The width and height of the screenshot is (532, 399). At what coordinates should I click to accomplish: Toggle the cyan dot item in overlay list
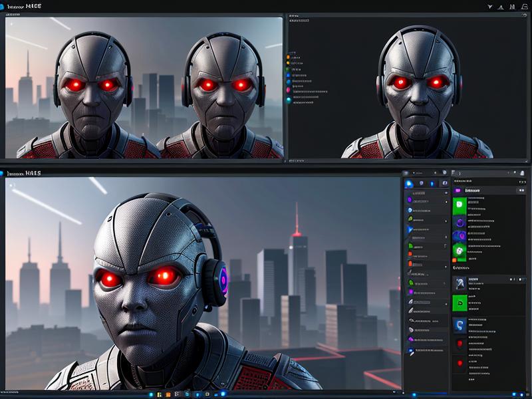(289, 100)
